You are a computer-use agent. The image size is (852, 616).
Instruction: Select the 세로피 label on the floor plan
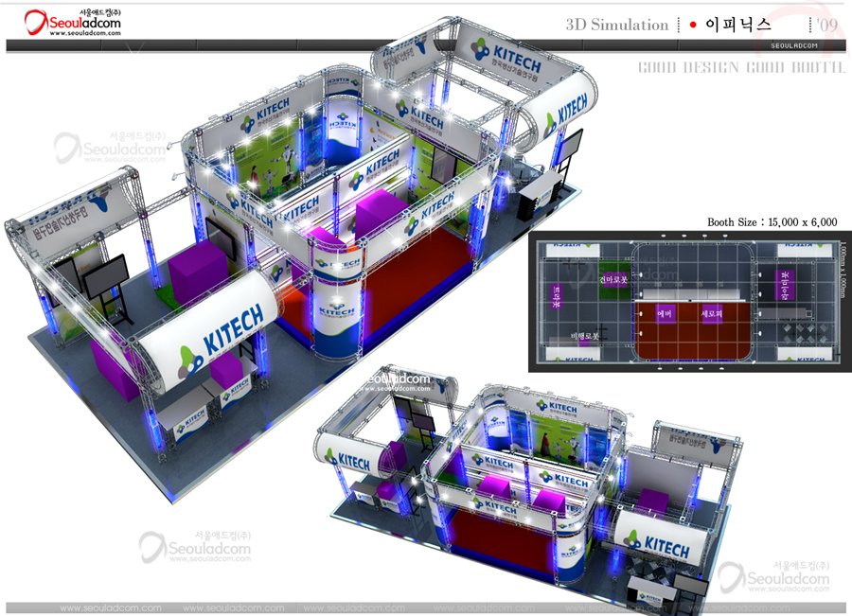point(712,311)
